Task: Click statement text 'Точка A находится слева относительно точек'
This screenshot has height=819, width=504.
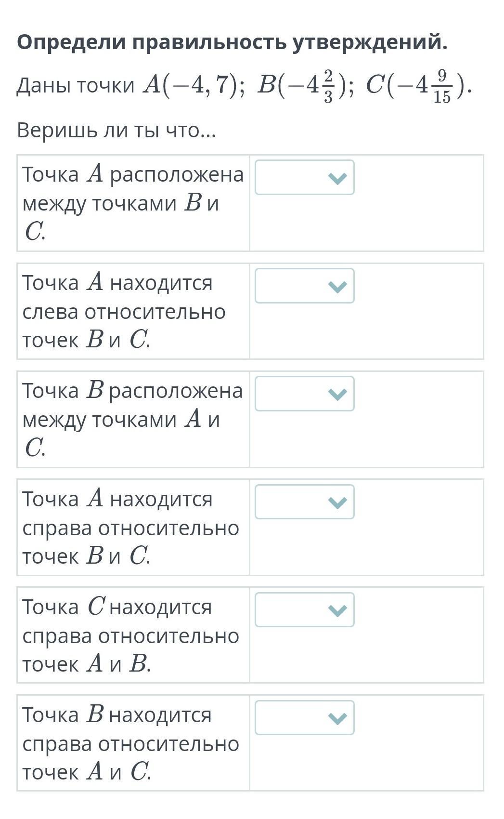Action: tap(124, 311)
